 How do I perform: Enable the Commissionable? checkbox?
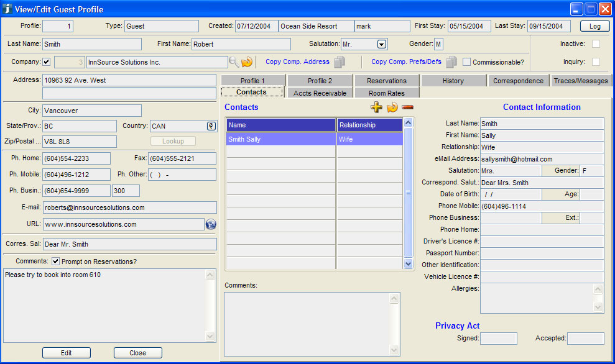coord(467,62)
